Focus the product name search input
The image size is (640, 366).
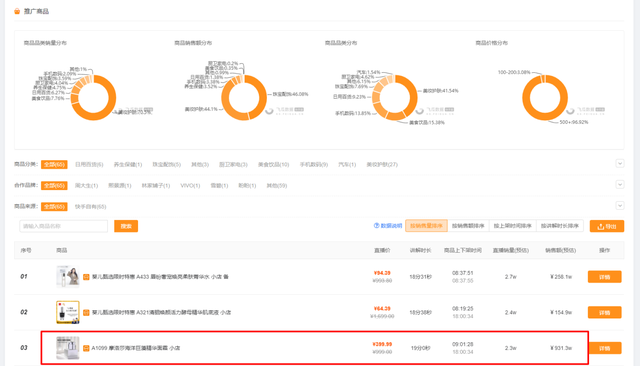tap(64, 226)
